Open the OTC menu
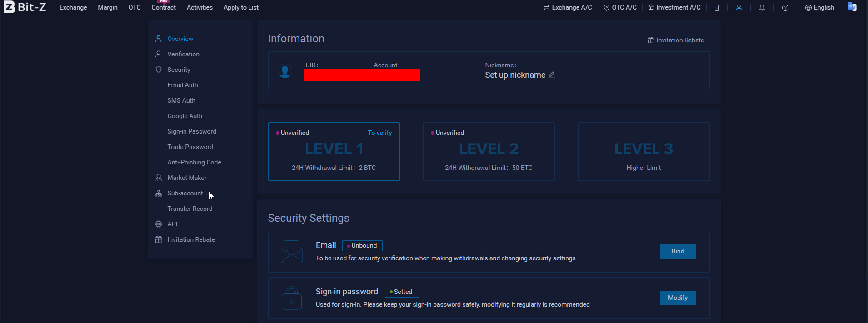Viewport: 868px width, 323px height. point(135,8)
